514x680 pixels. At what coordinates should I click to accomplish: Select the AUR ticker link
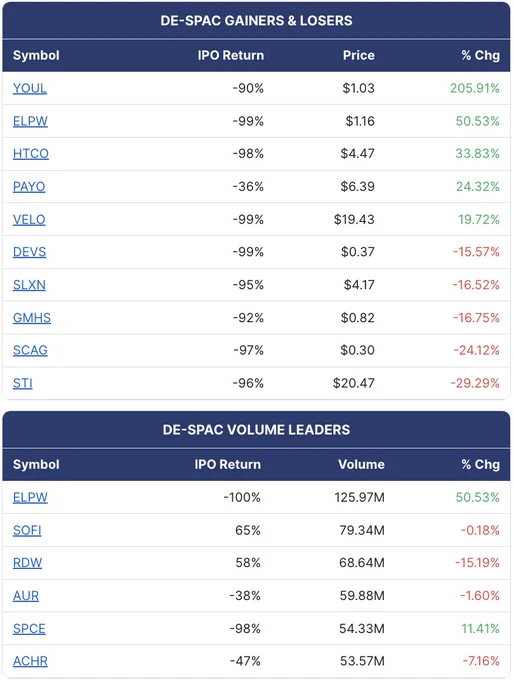(26, 596)
